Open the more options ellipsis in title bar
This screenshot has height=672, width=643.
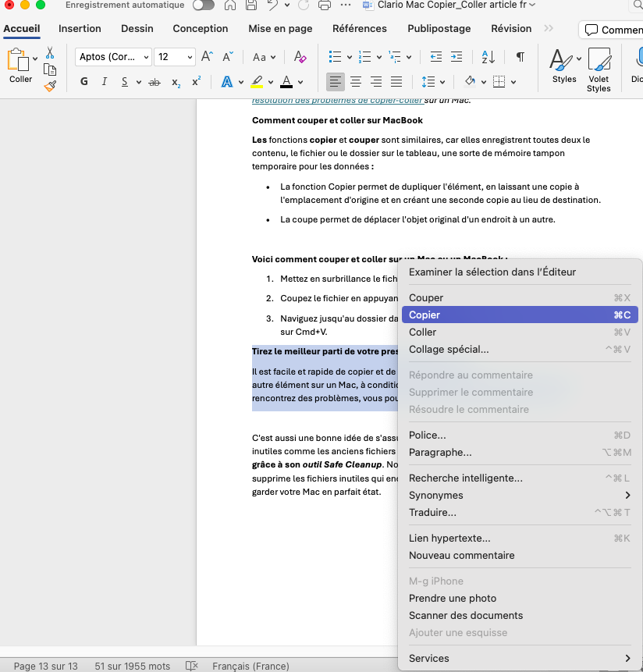pos(346,5)
